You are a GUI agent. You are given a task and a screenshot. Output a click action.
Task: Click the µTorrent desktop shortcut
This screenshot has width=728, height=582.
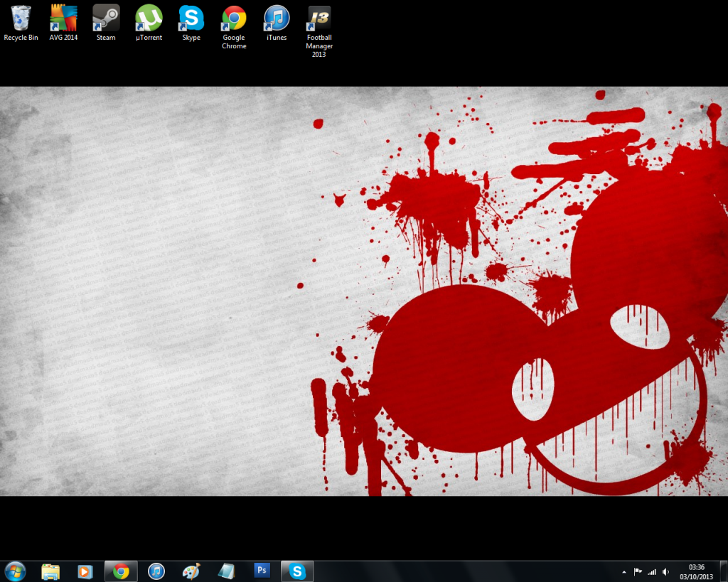pyautogui.click(x=149, y=23)
